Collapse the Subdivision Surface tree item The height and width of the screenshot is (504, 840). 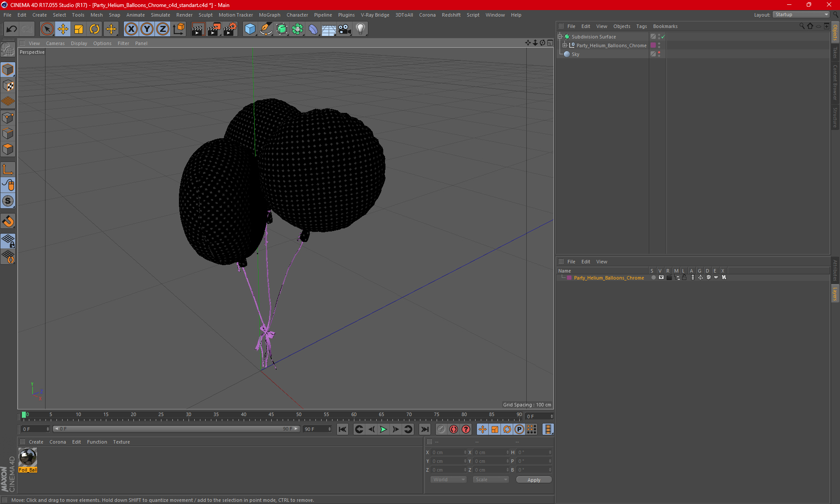click(x=560, y=37)
